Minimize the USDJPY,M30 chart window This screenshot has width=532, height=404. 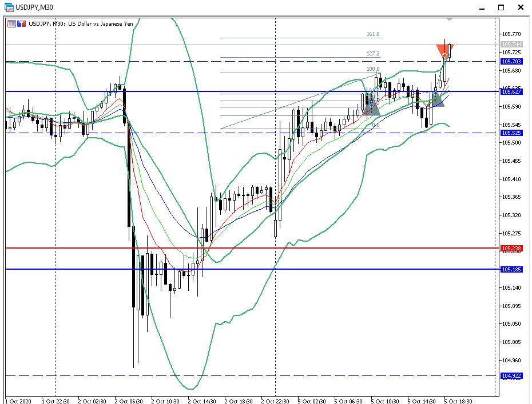click(x=482, y=7)
